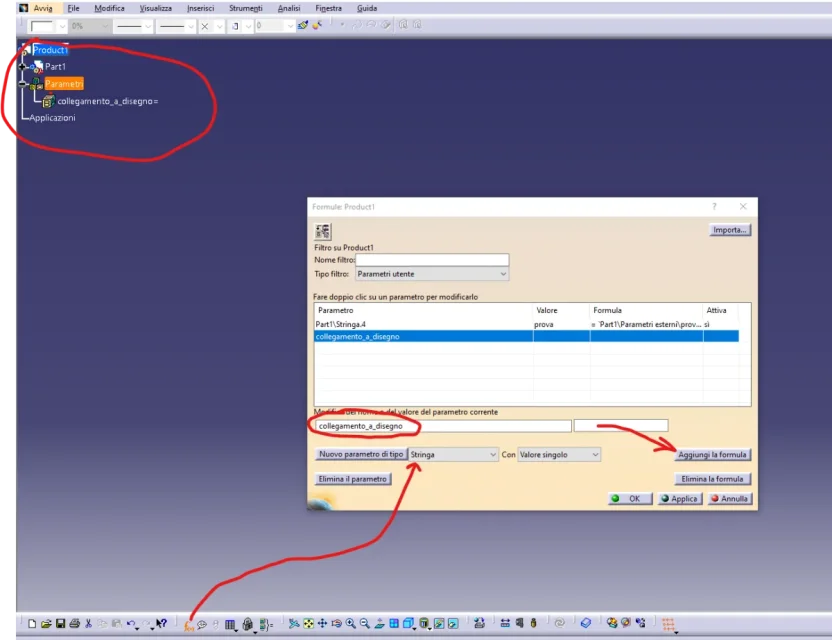Open the Stringa parameter type dropdown
The height and width of the screenshot is (640, 832).
(x=453, y=454)
